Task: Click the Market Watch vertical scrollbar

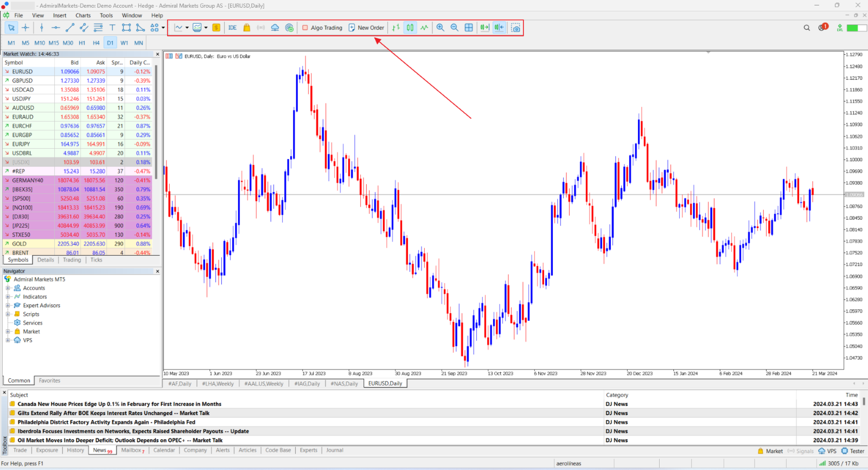Action: (156, 122)
